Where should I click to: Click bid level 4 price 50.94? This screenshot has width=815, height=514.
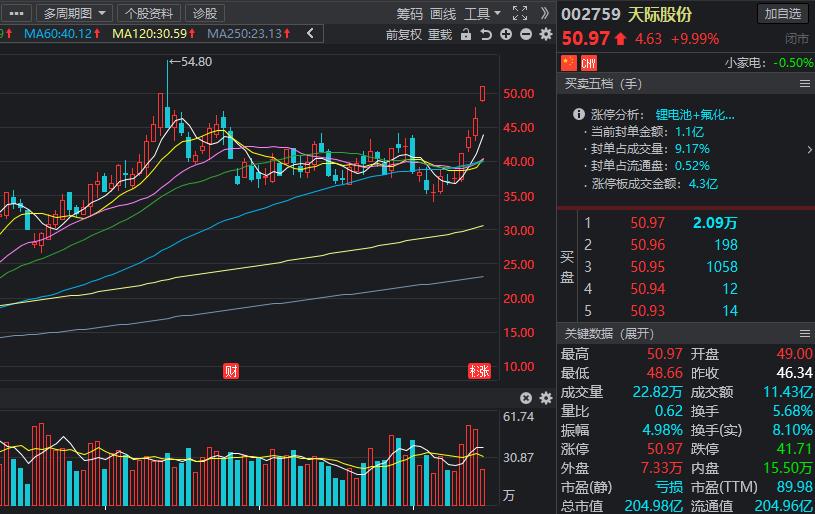click(x=647, y=289)
